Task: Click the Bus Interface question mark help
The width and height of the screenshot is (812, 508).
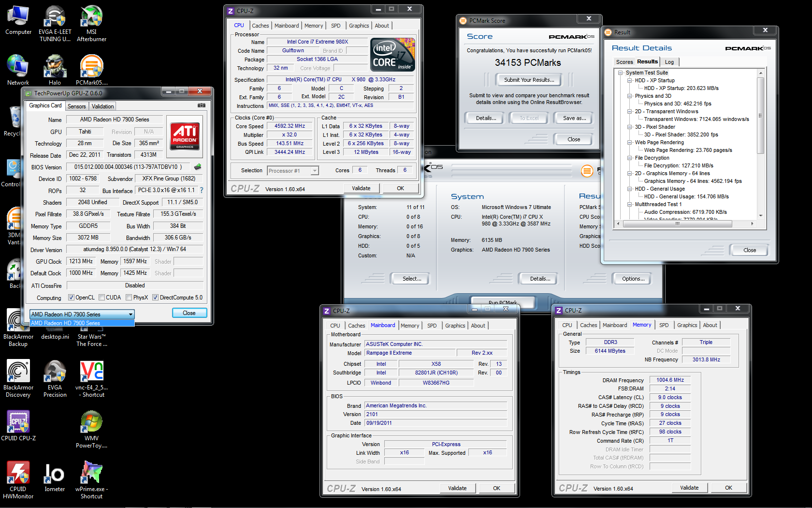Action: click(202, 190)
